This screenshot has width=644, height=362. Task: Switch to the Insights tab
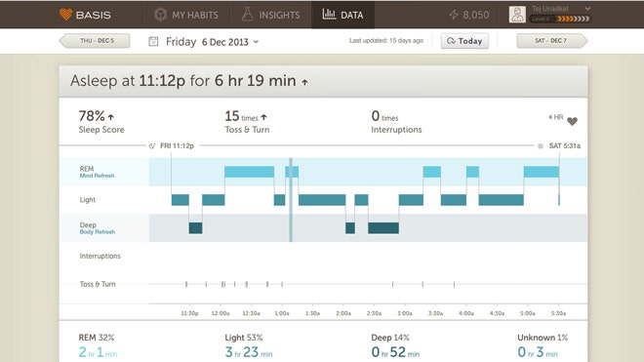click(270, 15)
